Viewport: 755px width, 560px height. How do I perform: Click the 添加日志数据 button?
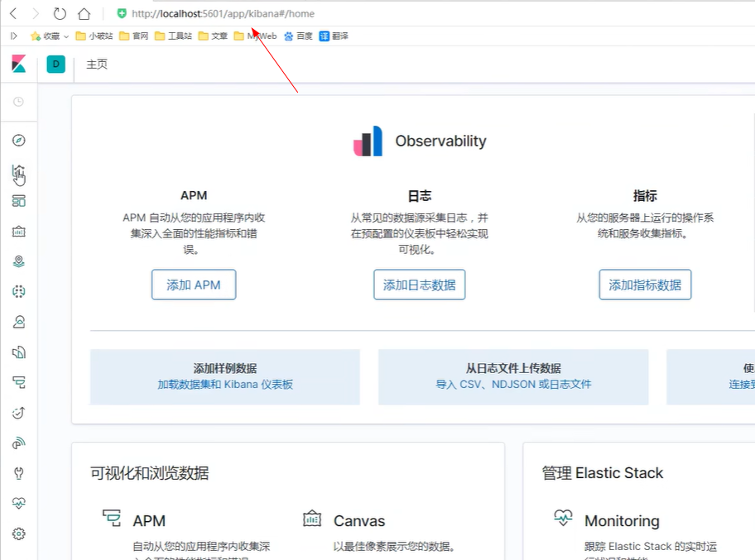420,285
